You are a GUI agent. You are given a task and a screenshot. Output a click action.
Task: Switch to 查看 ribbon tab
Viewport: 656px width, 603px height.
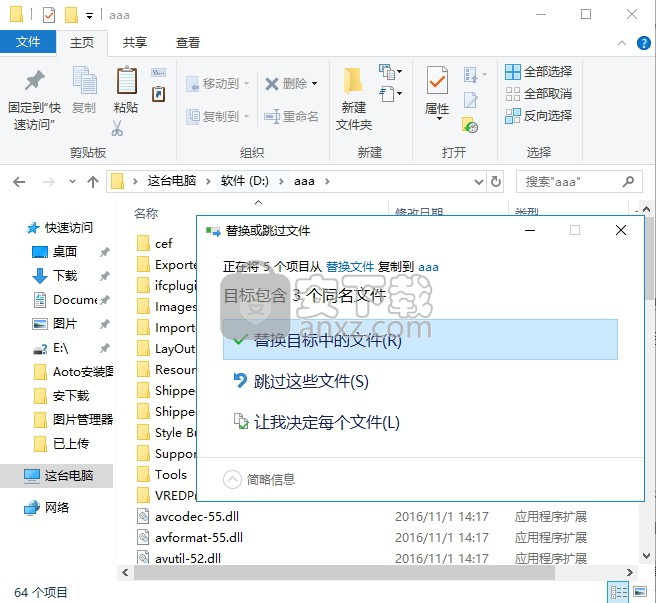click(187, 42)
